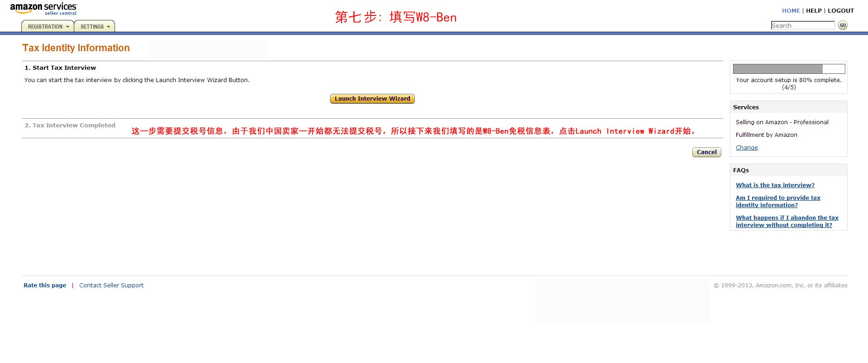Click 'Selling on Amazon - Professional' text

point(782,122)
